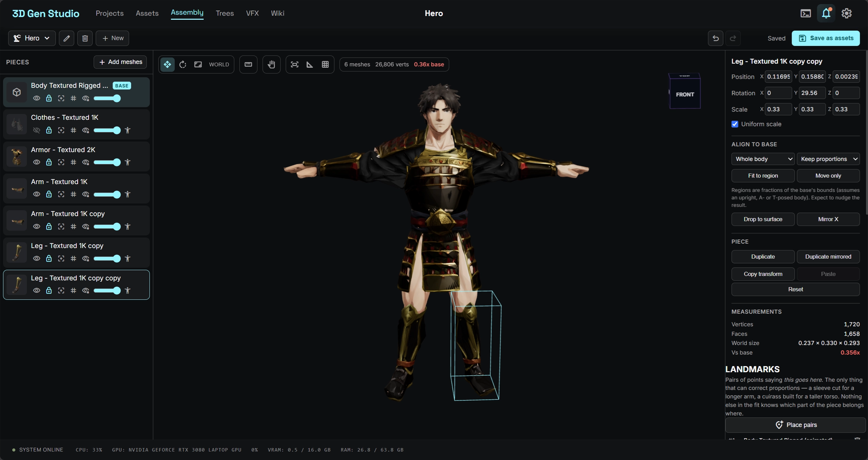Open settings gear
Image resolution: width=868 pixels, height=460 pixels.
pyautogui.click(x=847, y=13)
